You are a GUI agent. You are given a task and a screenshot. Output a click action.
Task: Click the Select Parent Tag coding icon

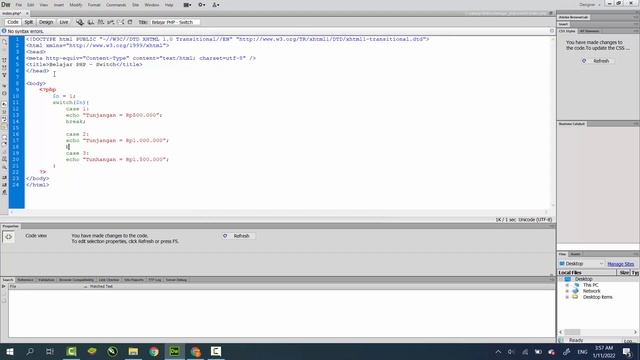click(4, 86)
